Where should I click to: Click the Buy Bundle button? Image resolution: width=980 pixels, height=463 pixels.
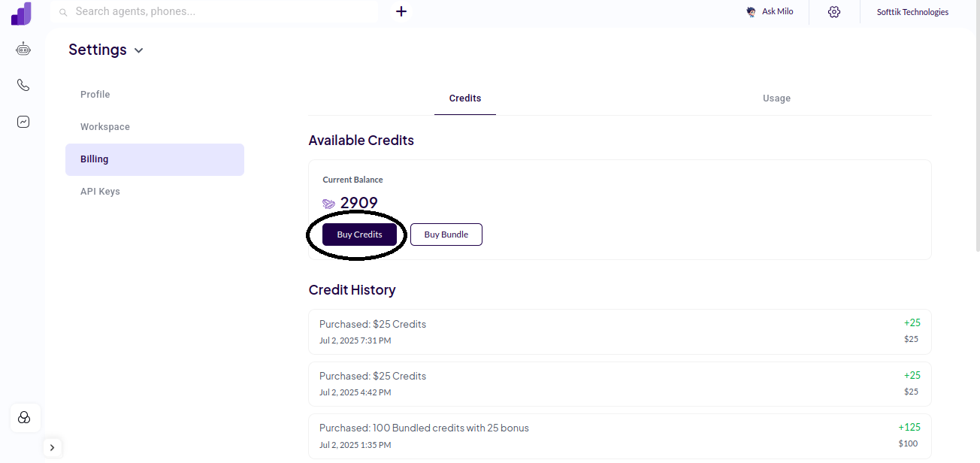(446, 235)
